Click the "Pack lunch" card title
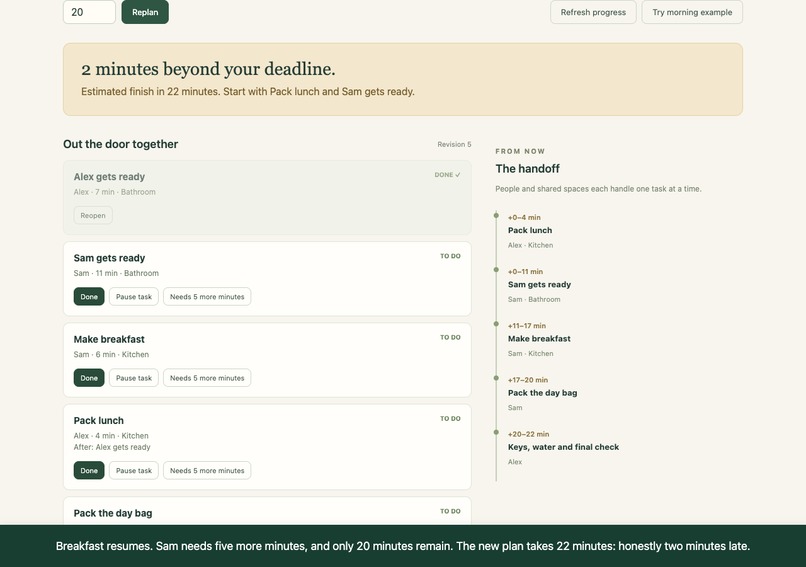806x567 pixels. click(99, 420)
